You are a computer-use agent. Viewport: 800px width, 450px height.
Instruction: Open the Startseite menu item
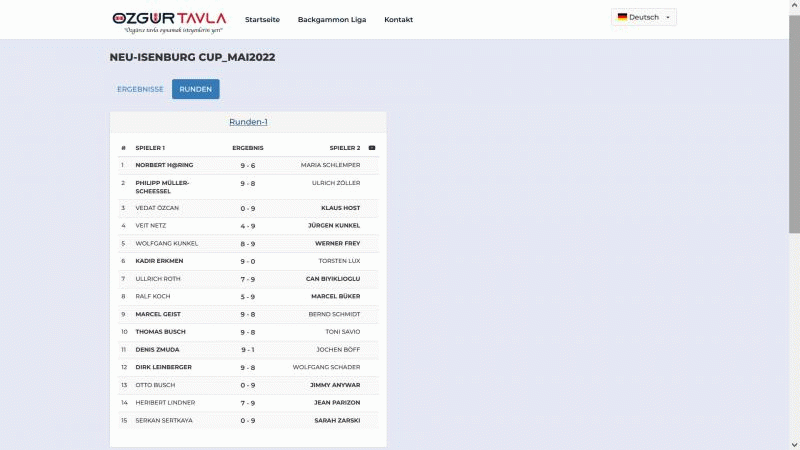tap(262, 20)
